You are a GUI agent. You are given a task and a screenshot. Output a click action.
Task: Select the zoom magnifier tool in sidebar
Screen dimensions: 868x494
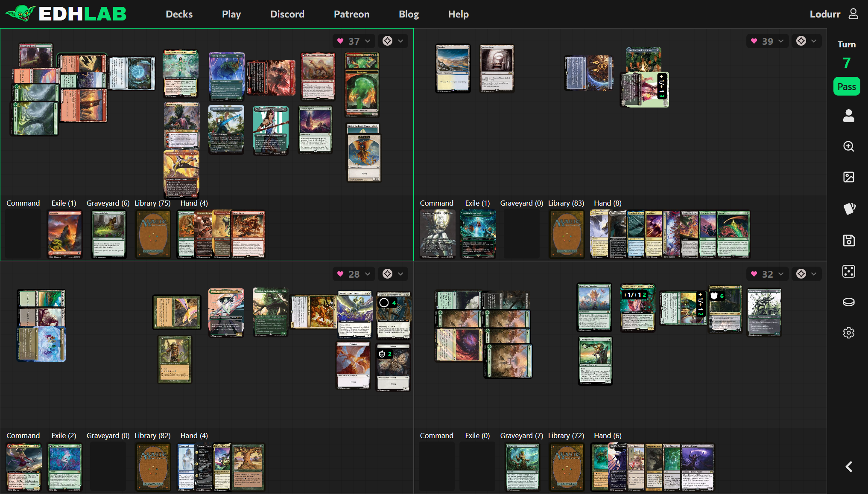pyautogui.click(x=849, y=146)
